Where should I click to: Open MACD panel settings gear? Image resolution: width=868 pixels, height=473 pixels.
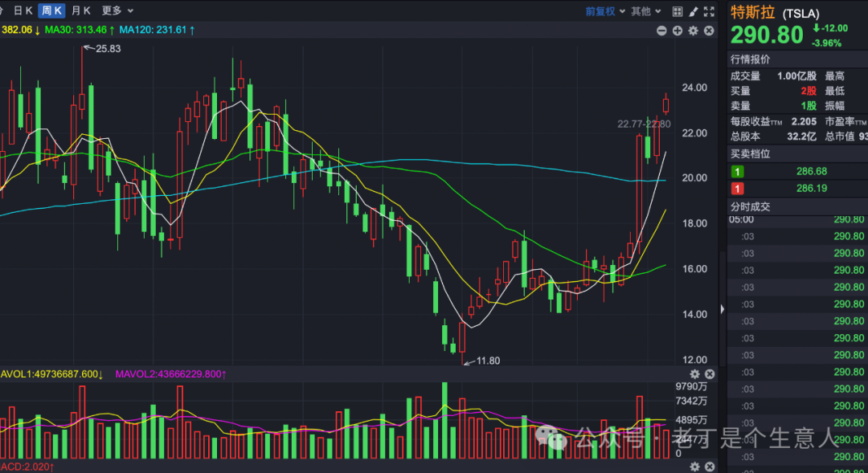click(695, 467)
